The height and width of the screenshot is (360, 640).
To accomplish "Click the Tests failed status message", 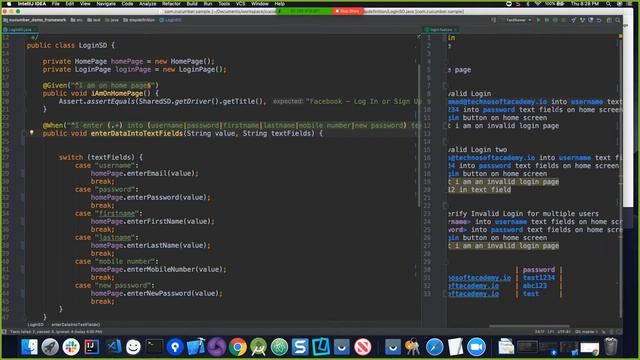I will 56,332.
